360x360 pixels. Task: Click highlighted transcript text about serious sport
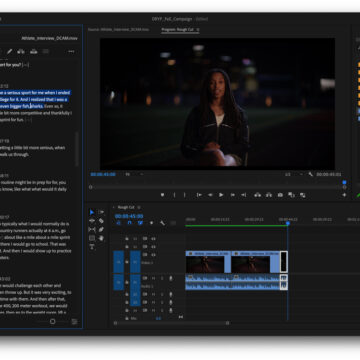coord(35,99)
